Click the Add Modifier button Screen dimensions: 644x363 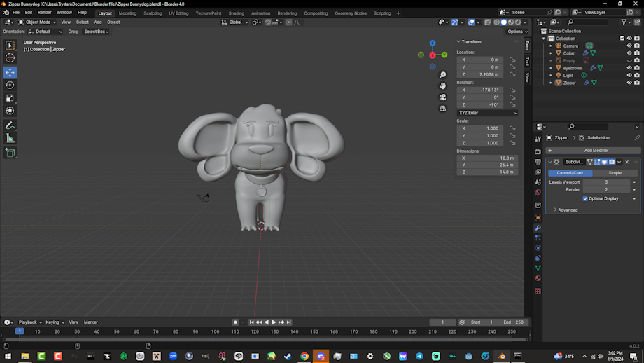(596, 150)
